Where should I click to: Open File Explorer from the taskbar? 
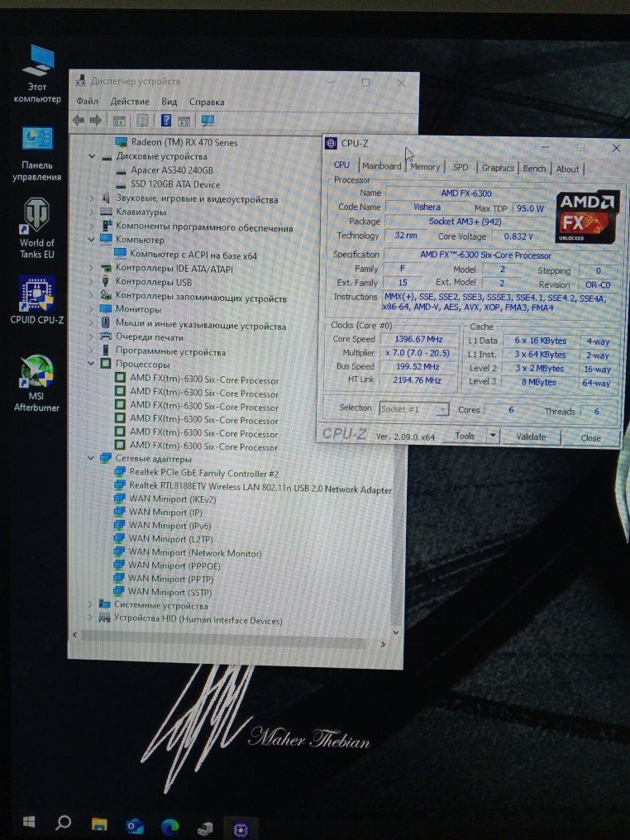(99, 823)
